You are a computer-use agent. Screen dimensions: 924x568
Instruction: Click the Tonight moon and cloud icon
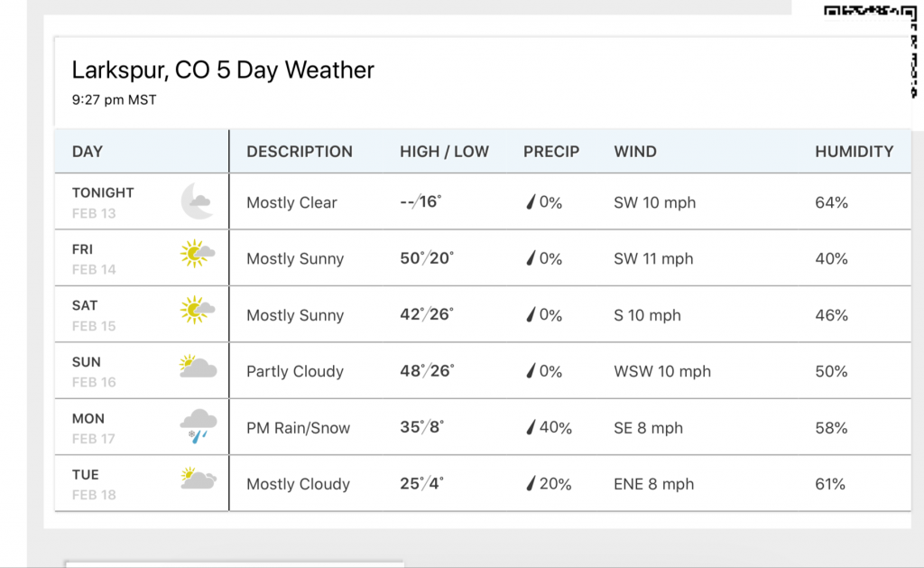pos(197,201)
